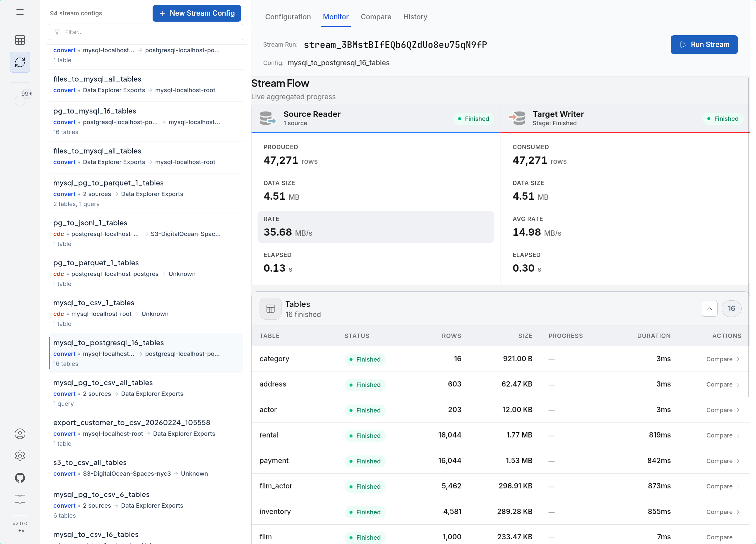
Task: Click the RATE 35.68 MB/s metric card
Action: (376, 227)
